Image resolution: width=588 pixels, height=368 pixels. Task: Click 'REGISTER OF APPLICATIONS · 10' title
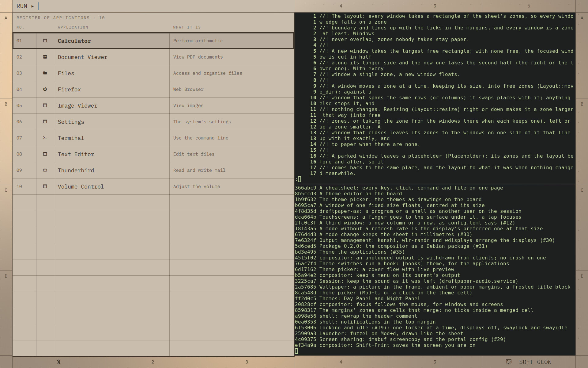(x=61, y=18)
